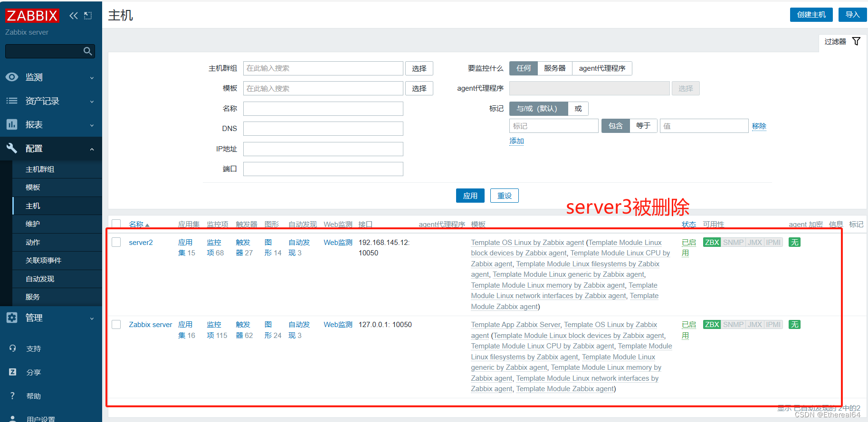Expand the 报表 menu chevron

coord(92,125)
